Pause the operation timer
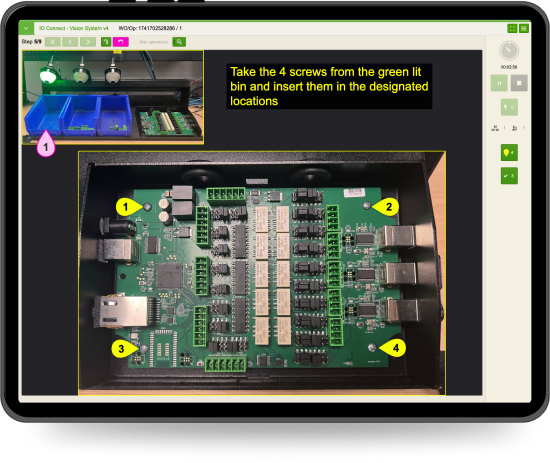 click(499, 83)
